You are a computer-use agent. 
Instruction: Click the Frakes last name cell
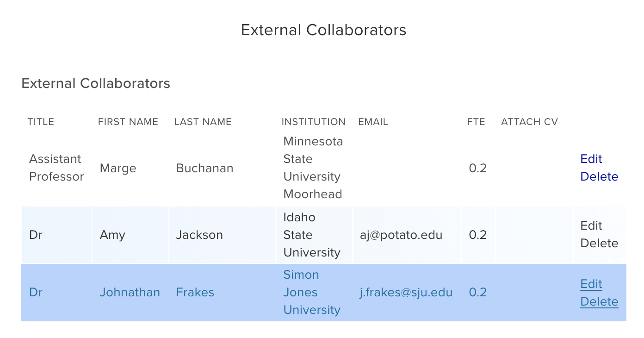195,292
